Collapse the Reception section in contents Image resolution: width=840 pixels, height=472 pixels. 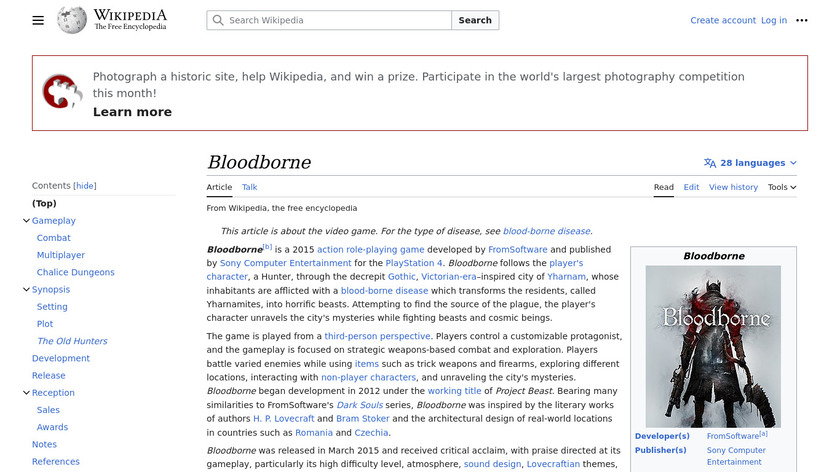coord(26,393)
